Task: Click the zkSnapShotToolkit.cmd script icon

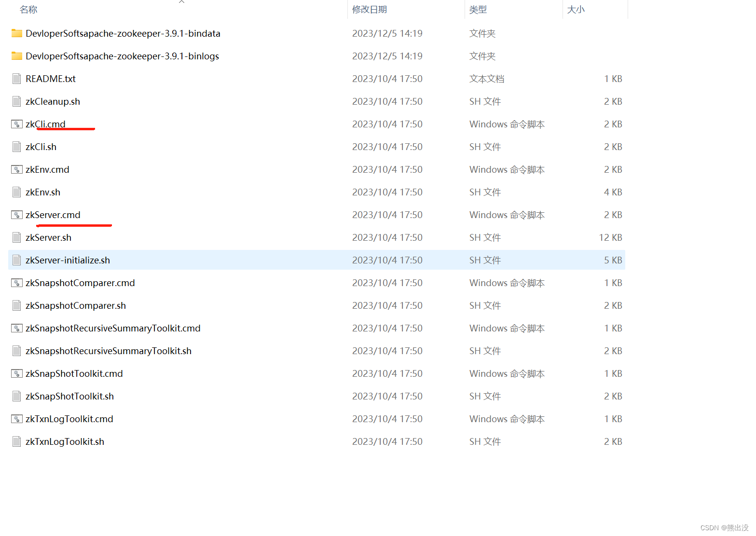Action: (x=17, y=373)
